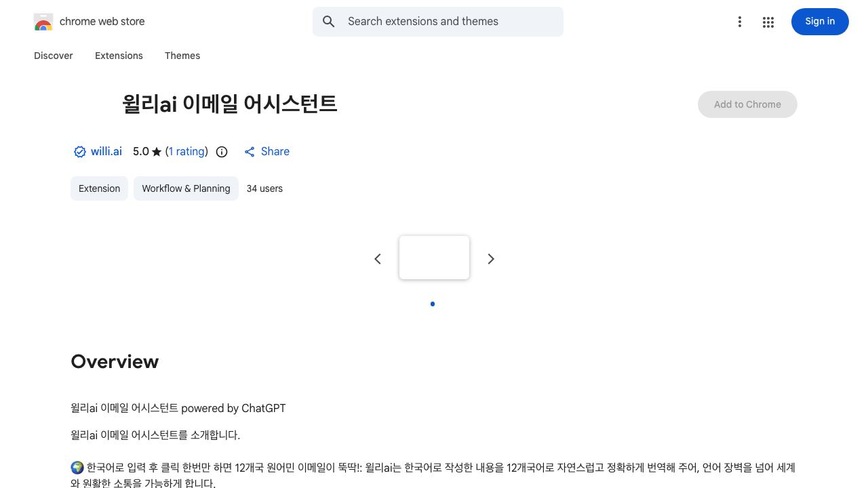Focus the Search extensions and themes field

[x=438, y=22]
